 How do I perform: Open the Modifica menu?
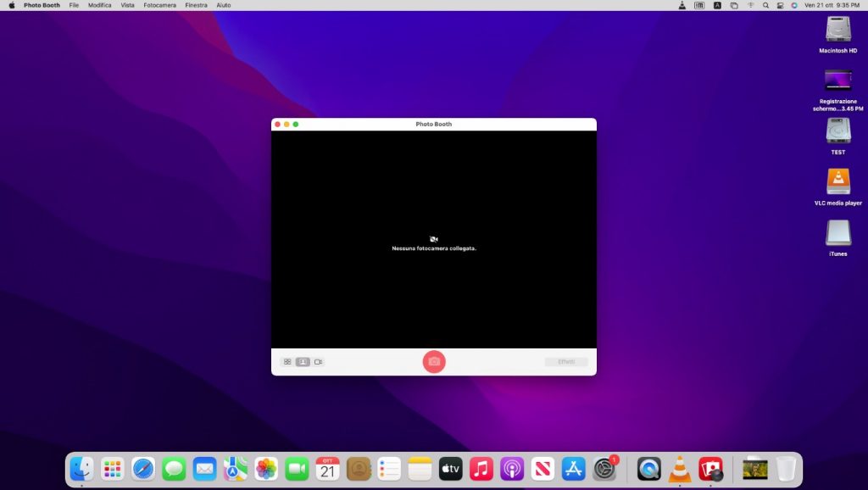(x=100, y=5)
